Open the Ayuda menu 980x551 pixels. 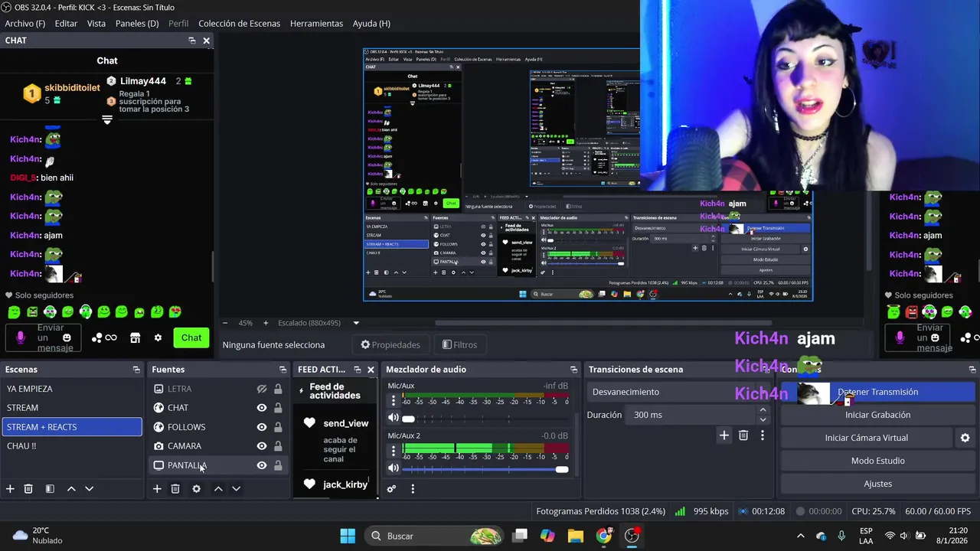click(371, 24)
